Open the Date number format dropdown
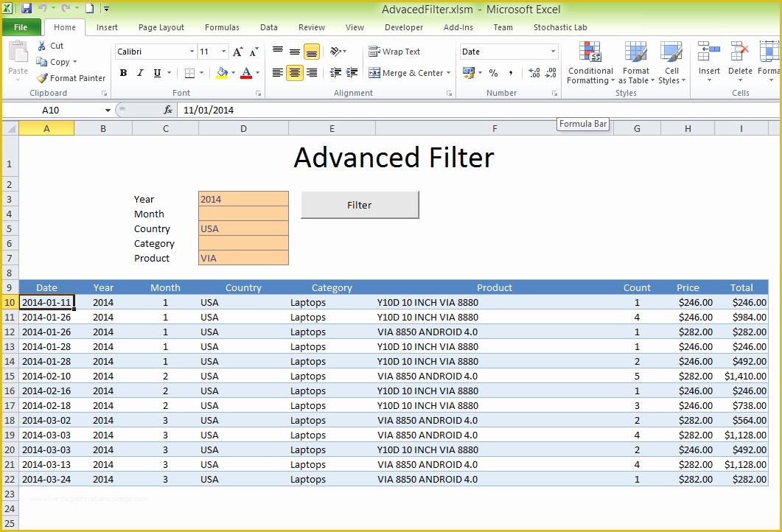 click(x=553, y=52)
